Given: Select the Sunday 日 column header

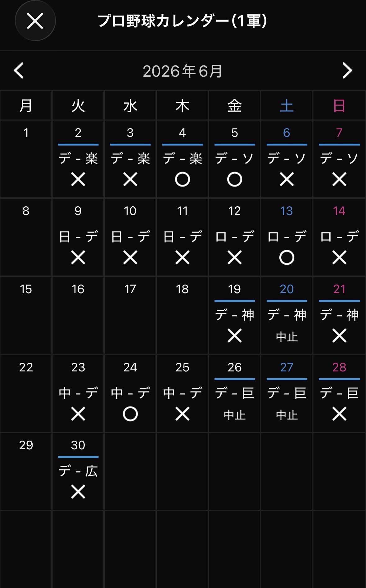Looking at the screenshot, I should (x=339, y=106).
